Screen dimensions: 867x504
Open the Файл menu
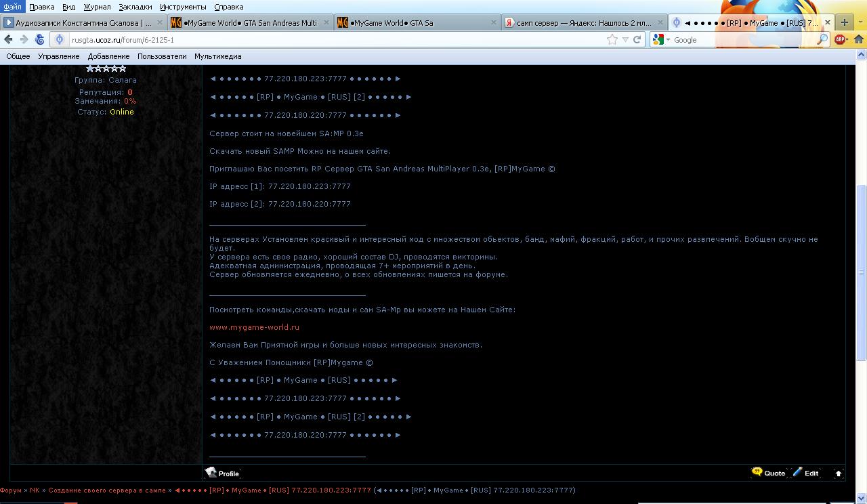[x=12, y=7]
